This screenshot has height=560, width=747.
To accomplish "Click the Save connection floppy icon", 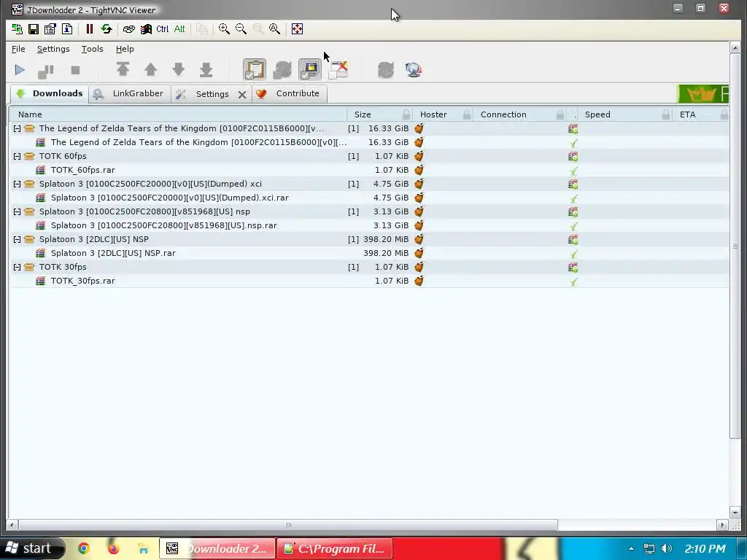I will click(x=34, y=29).
